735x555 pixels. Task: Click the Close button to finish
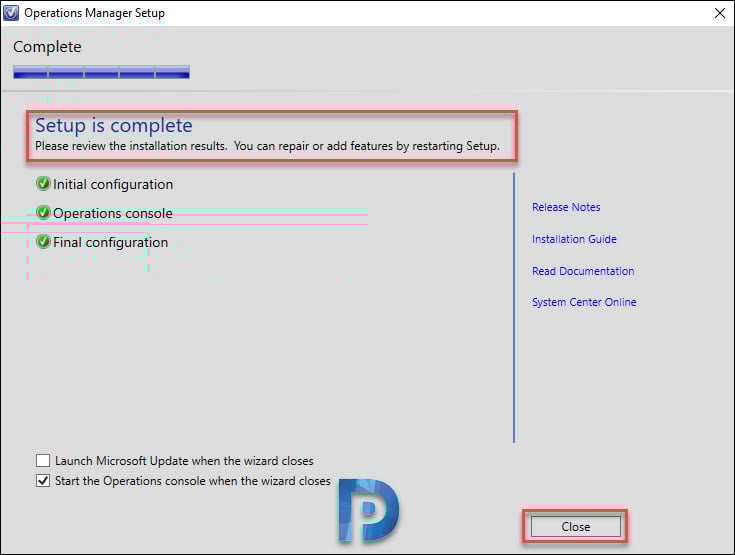click(x=576, y=527)
